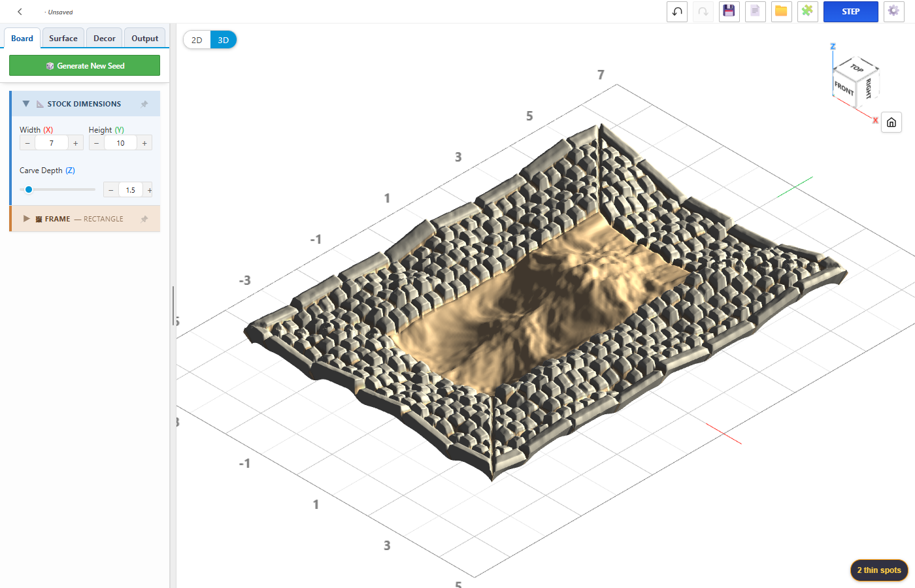
Task: Save the project with the floppy disk icon
Action: coord(729,11)
